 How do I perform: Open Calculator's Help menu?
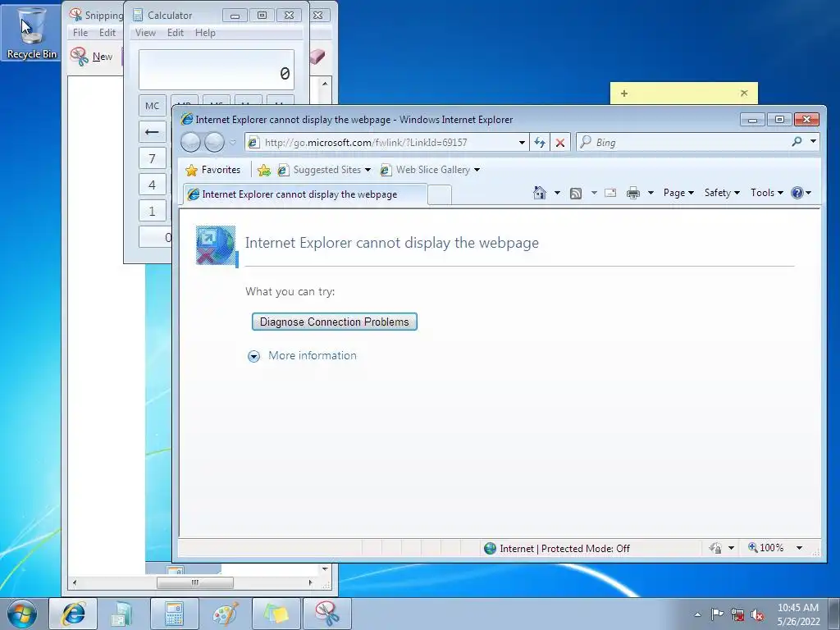(x=205, y=33)
